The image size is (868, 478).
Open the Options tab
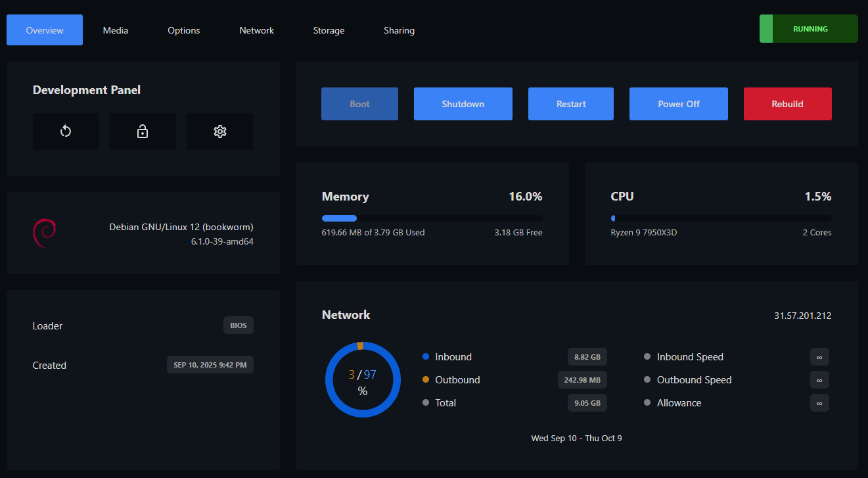(x=184, y=30)
